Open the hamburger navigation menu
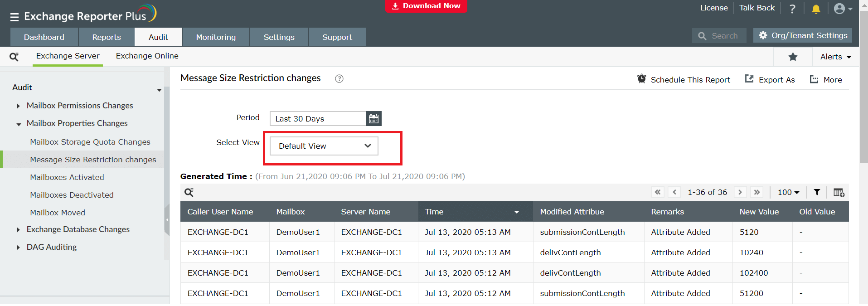The height and width of the screenshot is (306, 868). [15, 17]
